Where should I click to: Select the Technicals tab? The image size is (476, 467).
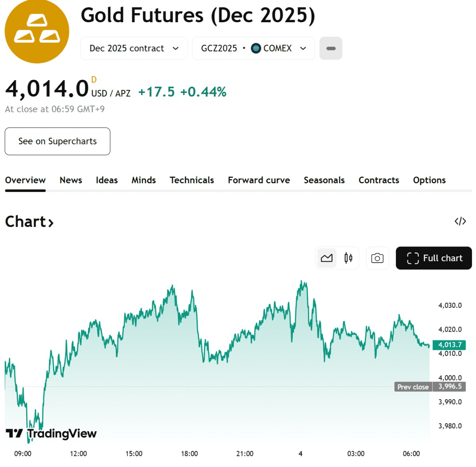pyautogui.click(x=192, y=180)
